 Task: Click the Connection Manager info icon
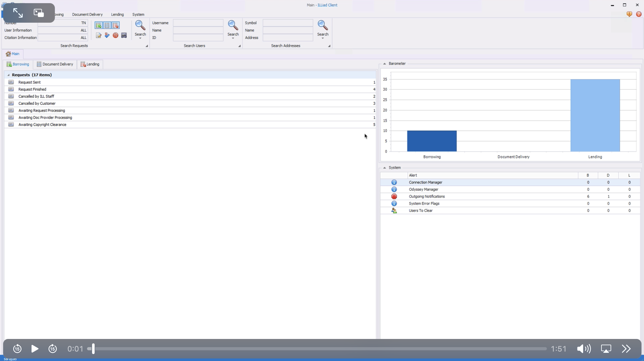point(394,182)
